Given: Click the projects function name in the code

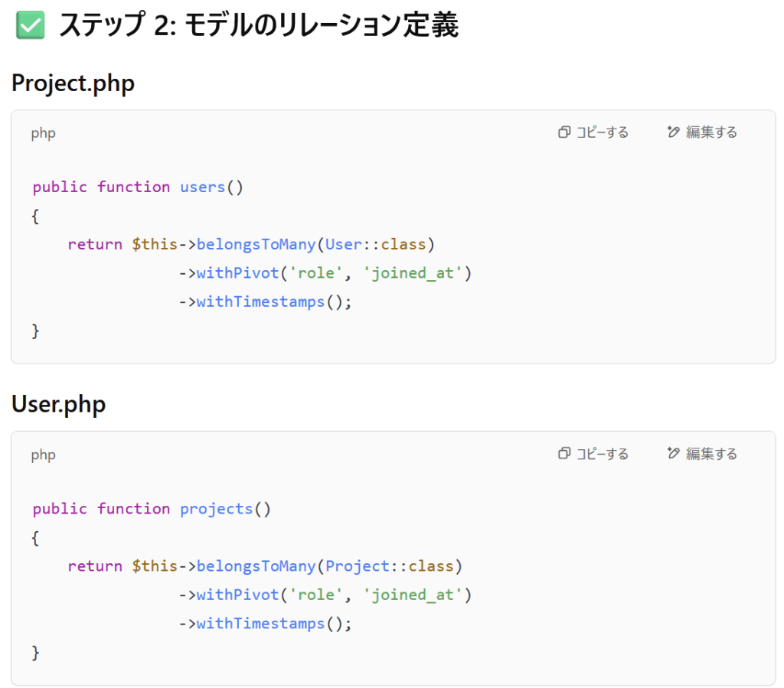Looking at the screenshot, I should pyautogui.click(x=217, y=509).
